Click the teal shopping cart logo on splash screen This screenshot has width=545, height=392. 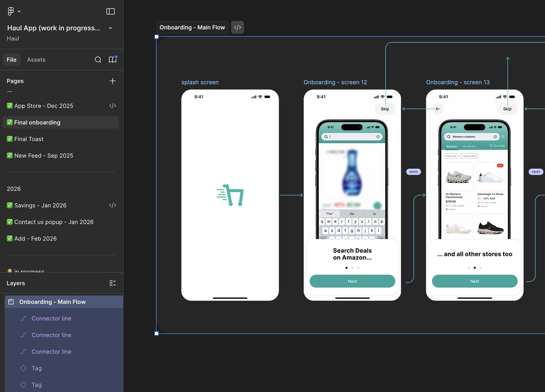(x=230, y=195)
